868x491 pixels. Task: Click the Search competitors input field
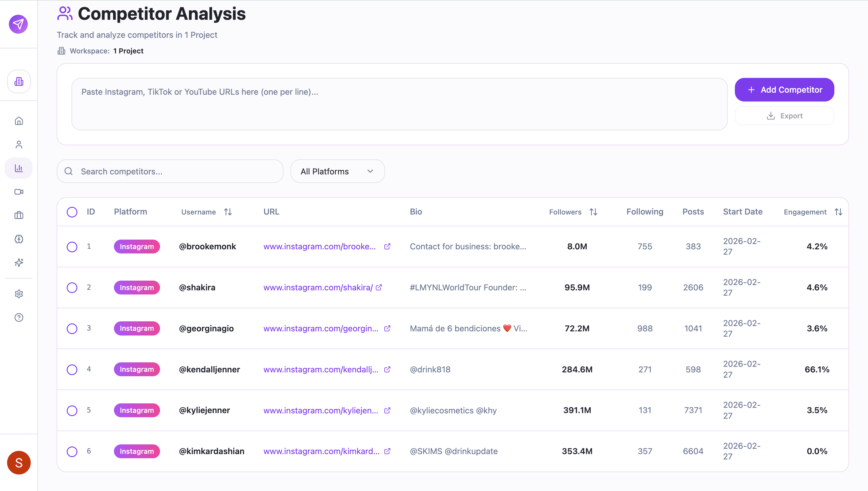175,171
